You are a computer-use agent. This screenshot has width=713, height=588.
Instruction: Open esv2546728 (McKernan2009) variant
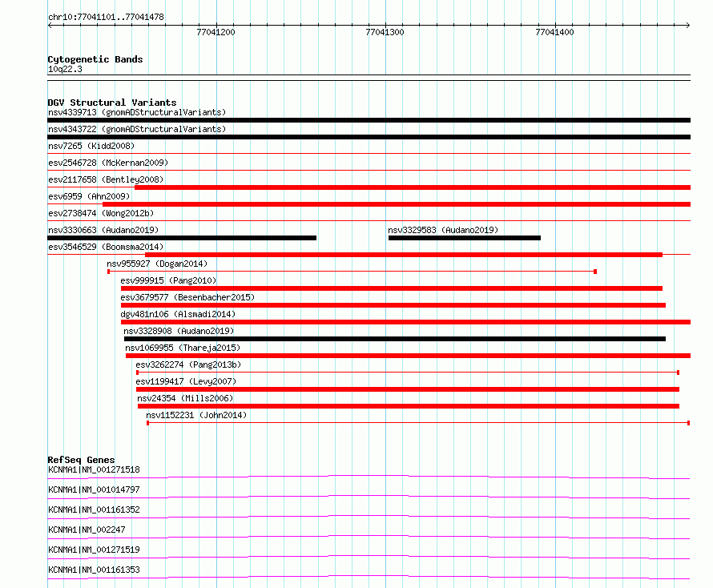pyautogui.click(x=108, y=163)
